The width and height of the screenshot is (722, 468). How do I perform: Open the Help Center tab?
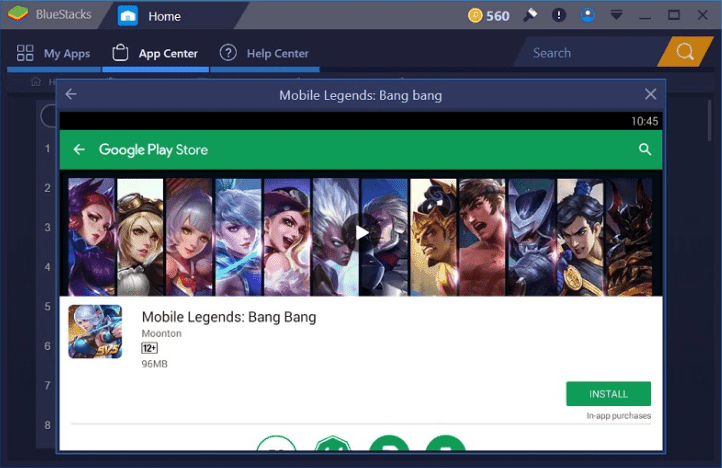[x=265, y=53]
